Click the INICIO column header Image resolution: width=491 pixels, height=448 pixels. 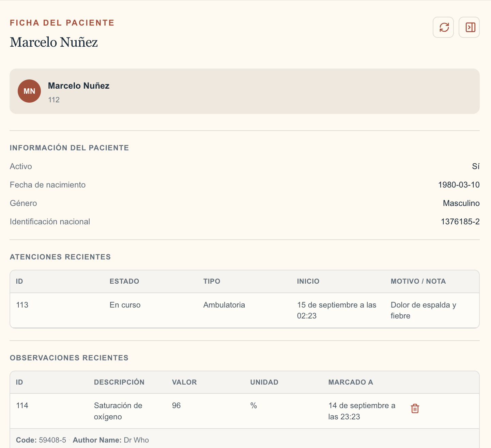tap(308, 281)
